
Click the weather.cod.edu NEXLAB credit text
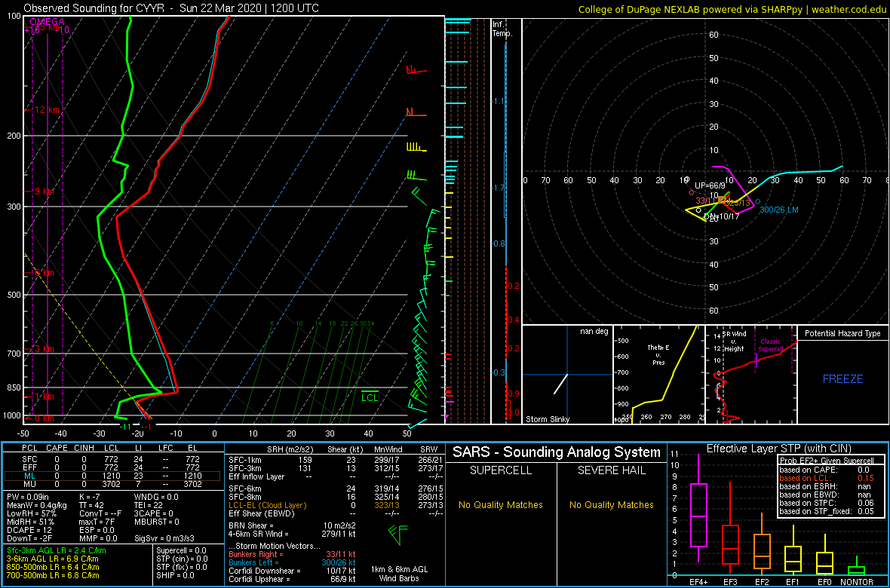point(733,8)
